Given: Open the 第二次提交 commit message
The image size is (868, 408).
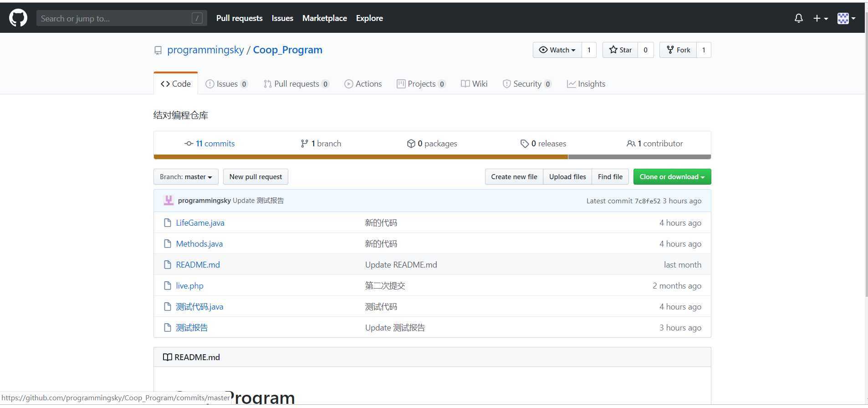Looking at the screenshot, I should tap(385, 286).
